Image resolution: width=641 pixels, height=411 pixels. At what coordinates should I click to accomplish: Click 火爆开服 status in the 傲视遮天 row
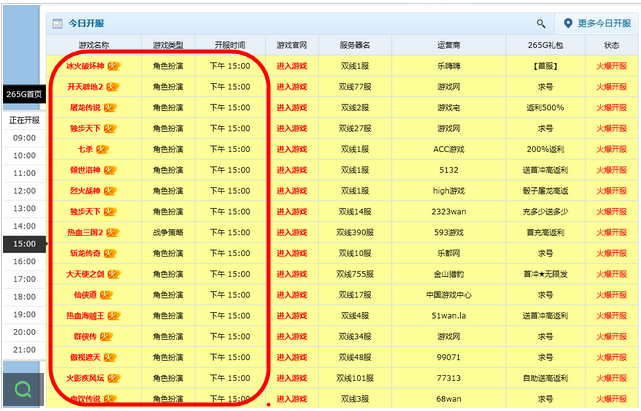611,357
